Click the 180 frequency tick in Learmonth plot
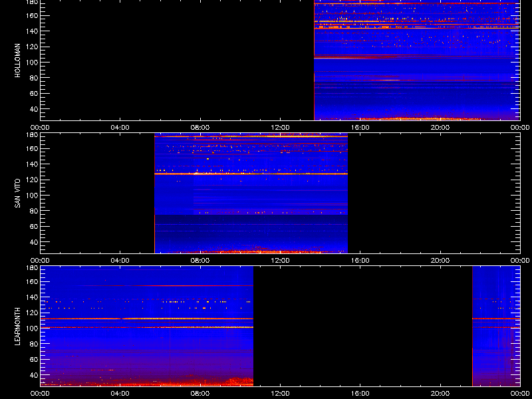532x399 pixels. (31, 267)
